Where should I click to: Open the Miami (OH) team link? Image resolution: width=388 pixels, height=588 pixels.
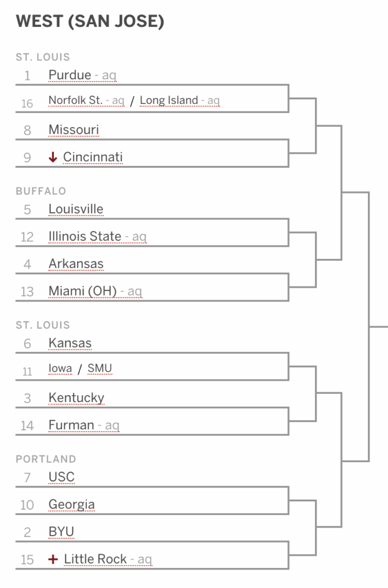83,291
